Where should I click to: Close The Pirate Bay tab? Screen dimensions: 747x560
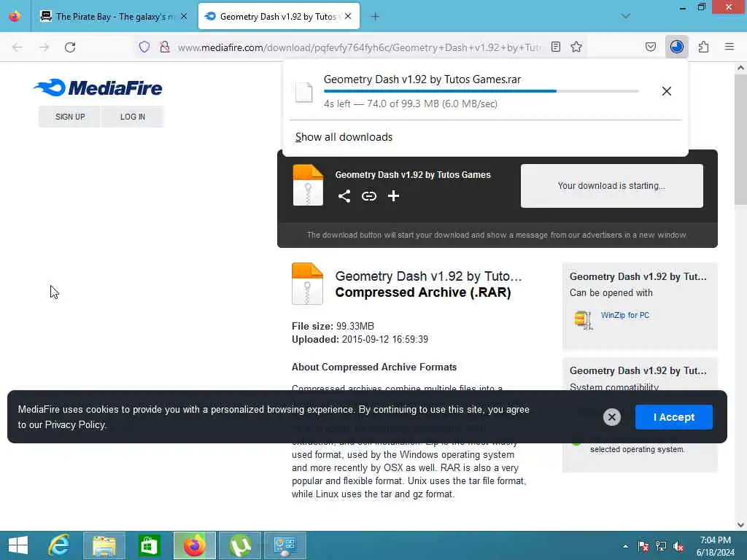point(184,17)
